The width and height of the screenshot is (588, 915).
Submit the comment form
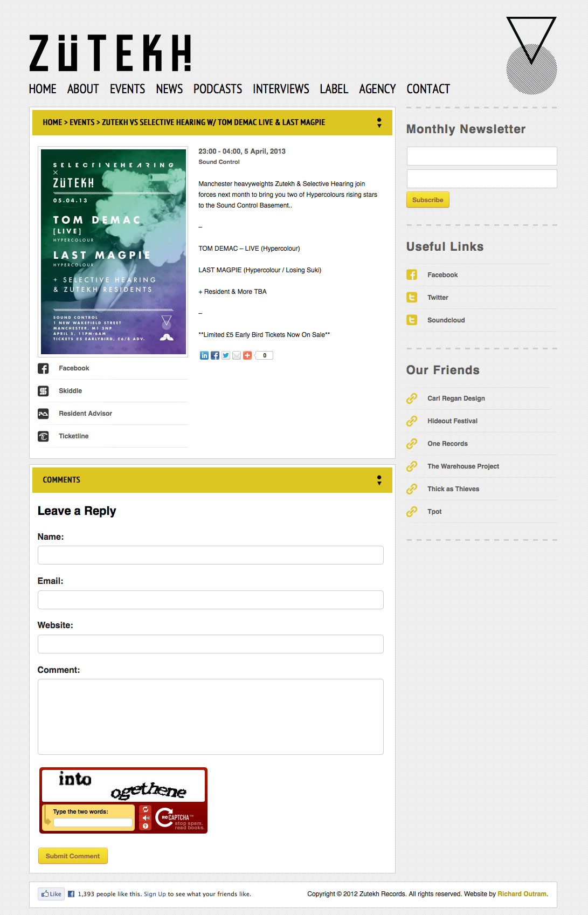point(73,856)
